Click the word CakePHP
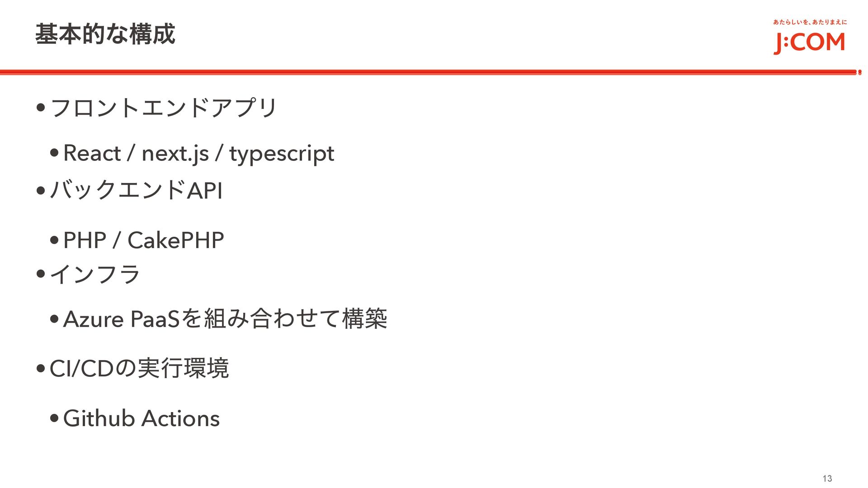 pyautogui.click(x=176, y=240)
